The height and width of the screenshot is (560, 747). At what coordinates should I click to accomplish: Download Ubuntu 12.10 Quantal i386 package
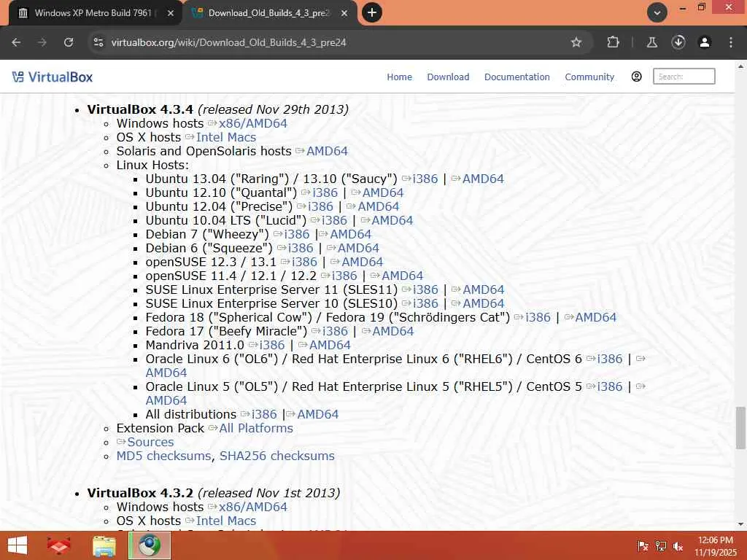[325, 192]
